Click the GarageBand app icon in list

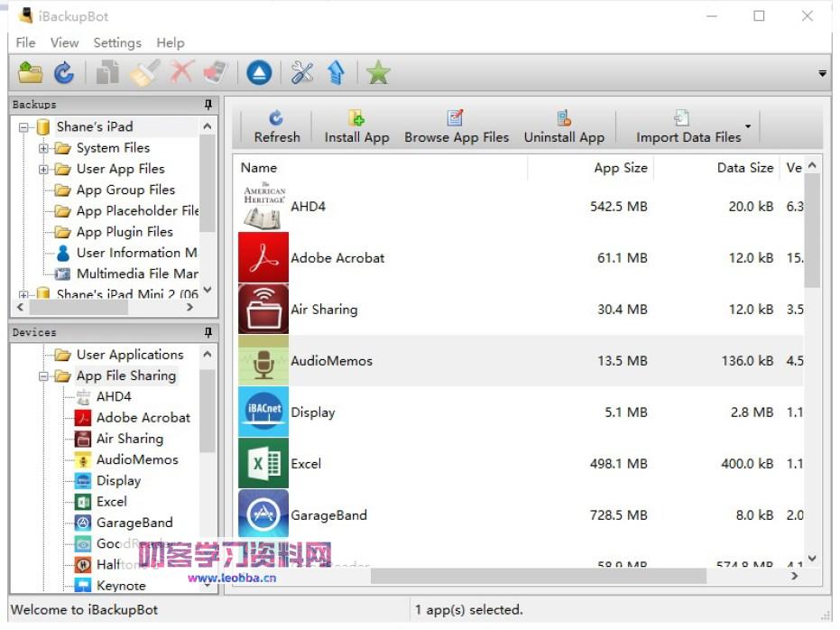point(263,514)
